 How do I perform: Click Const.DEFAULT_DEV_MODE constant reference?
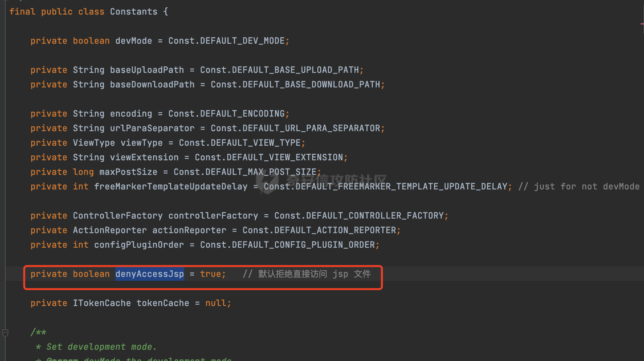tap(227, 41)
